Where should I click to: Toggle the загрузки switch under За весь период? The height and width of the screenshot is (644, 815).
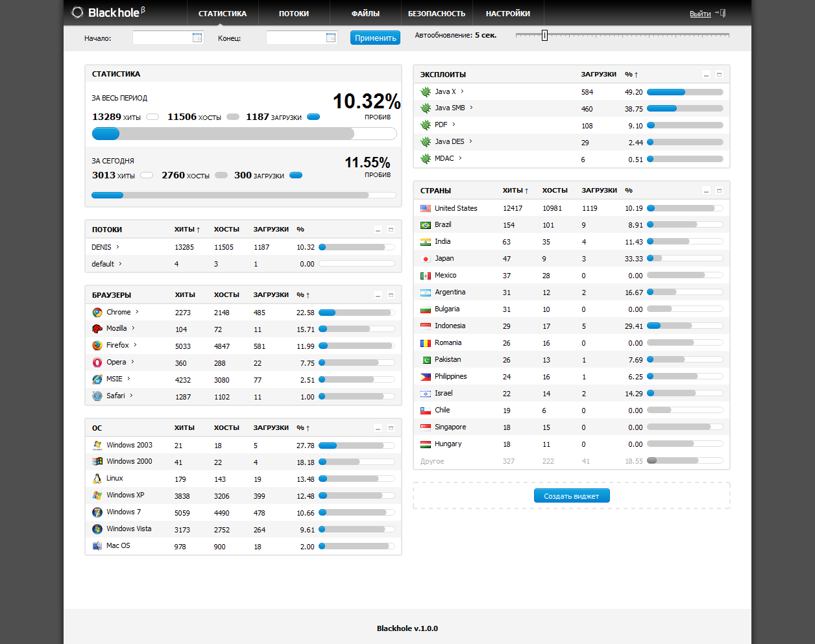point(313,117)
